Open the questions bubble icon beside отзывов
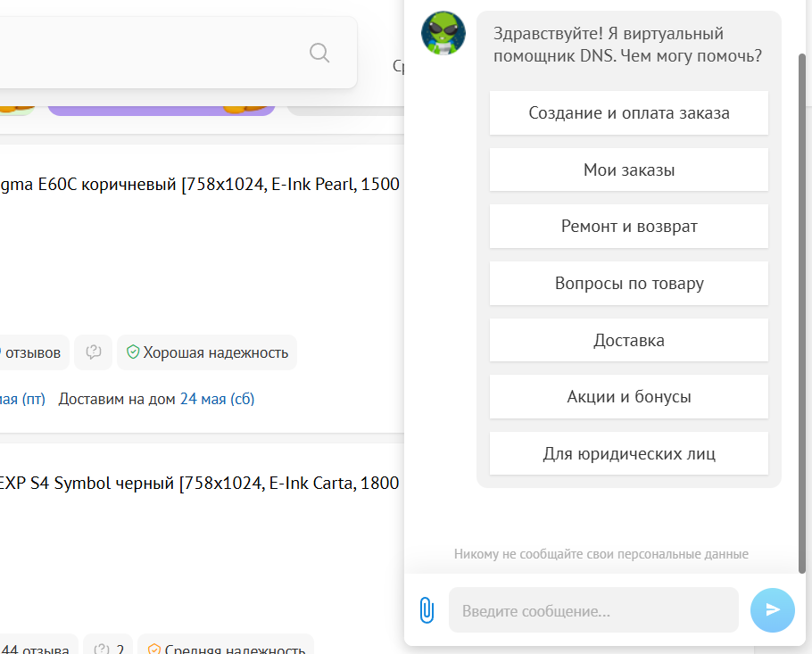Screen dimensions: 812x654 [93, 352]
